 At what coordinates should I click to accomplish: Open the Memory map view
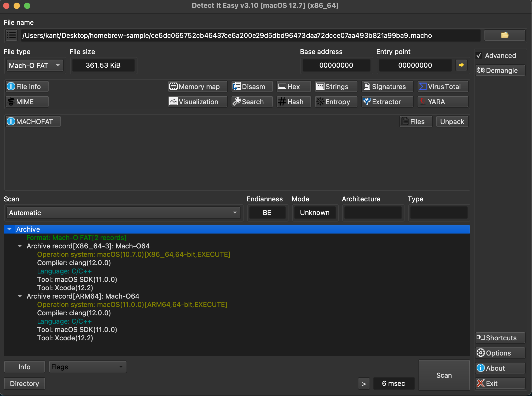tap(198, 86)
